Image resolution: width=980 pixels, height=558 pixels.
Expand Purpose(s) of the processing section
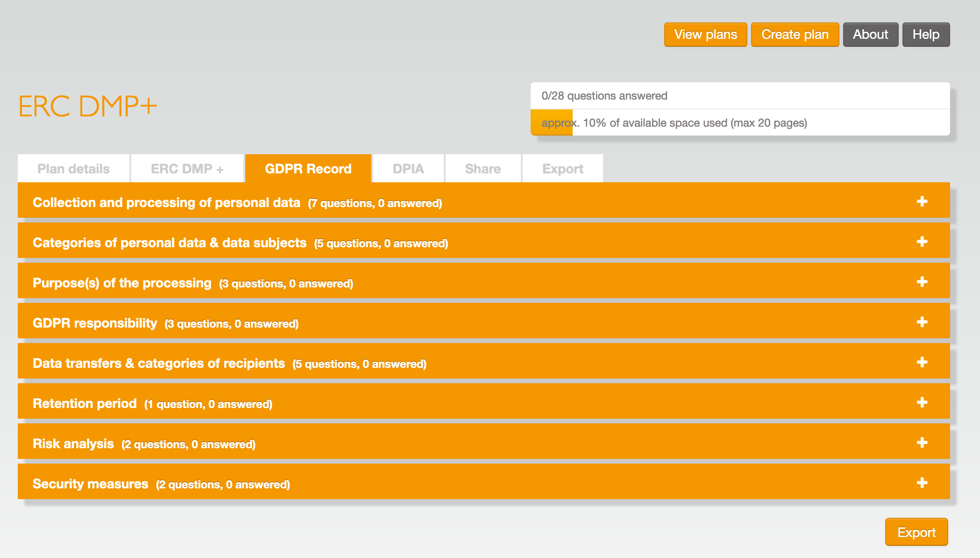pyautogui.click(x=484, y=280)
